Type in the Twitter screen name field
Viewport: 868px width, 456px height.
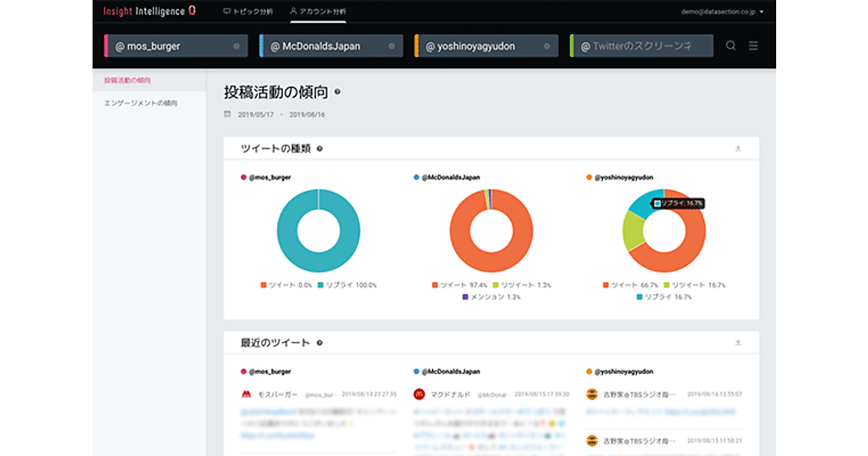click(642, 46)
